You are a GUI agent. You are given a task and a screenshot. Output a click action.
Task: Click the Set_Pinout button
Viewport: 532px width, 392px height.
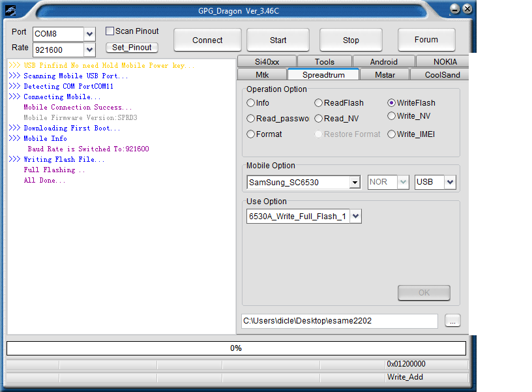click(x=132, y=48)
